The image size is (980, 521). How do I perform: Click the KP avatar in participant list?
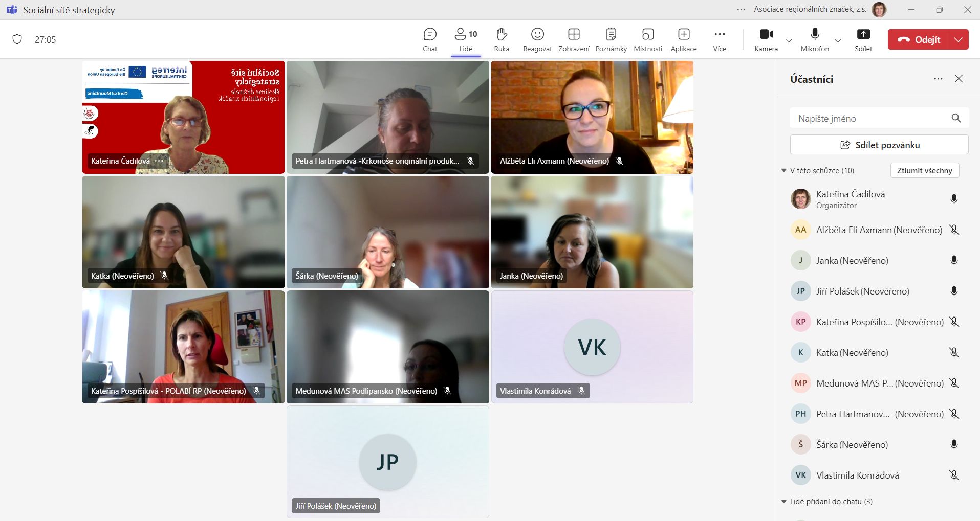tap(801, 322)
